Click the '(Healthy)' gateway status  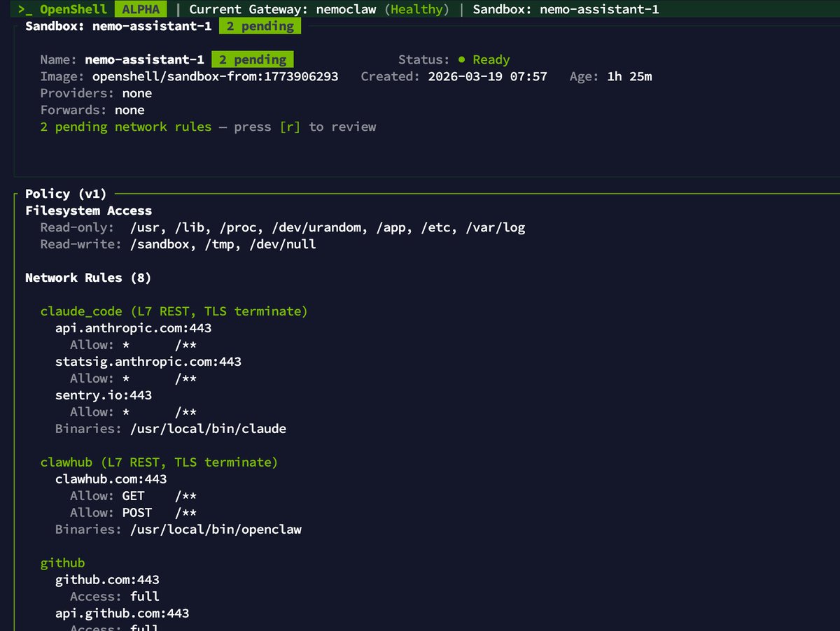coord(418,9)
